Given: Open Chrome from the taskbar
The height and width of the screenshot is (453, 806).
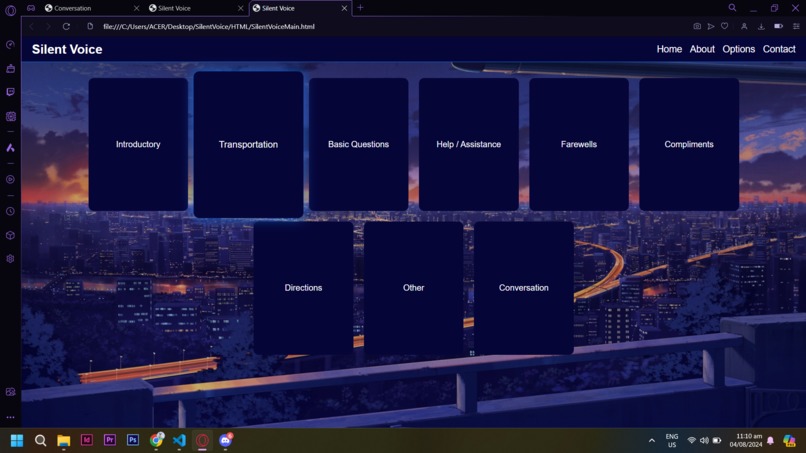Looking at the screenshot, I should (156, 440).
